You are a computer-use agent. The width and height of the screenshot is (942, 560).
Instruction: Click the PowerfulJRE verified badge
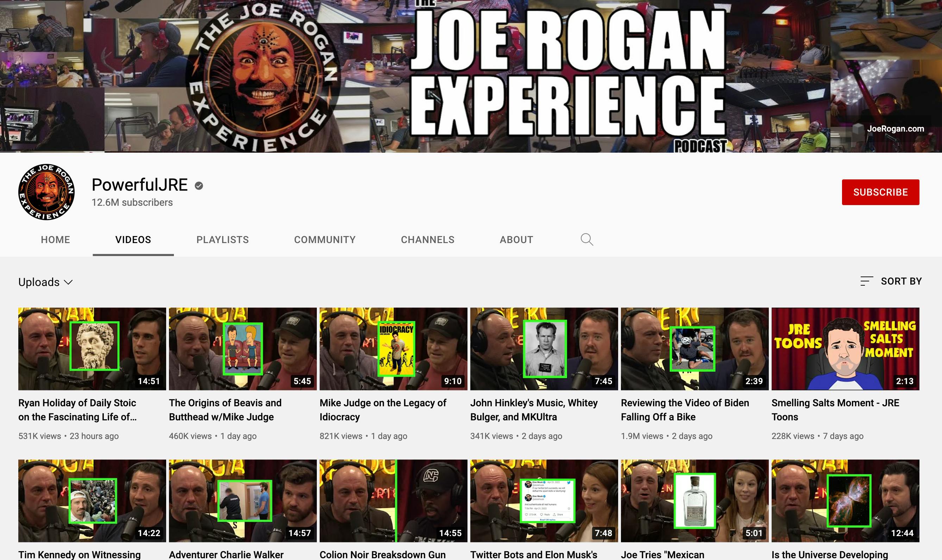pyautogui.click(x=199, y=185)
